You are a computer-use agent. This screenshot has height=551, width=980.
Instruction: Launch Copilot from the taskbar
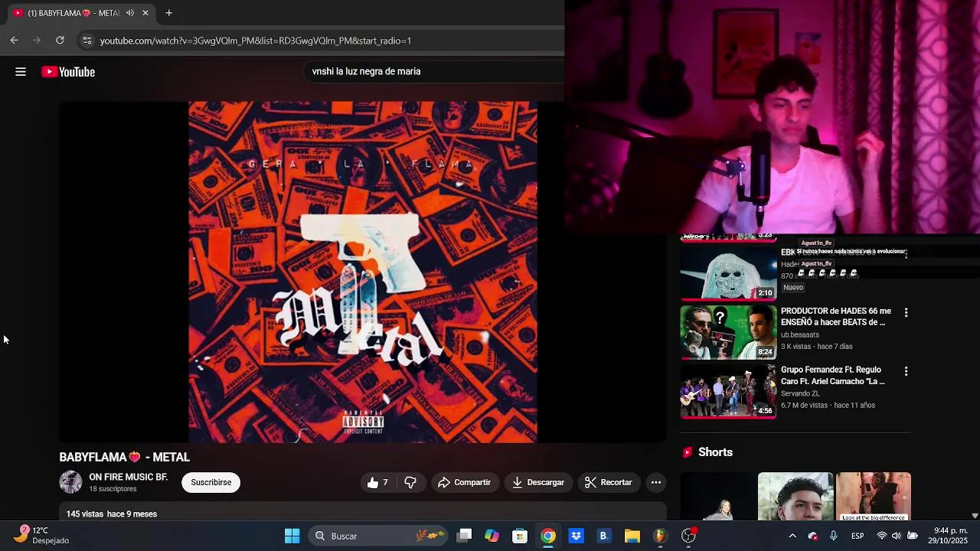[492, 536]
